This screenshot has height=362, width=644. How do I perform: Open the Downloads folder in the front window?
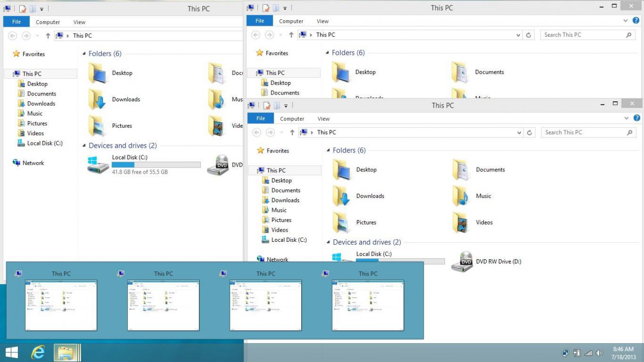(x=358, y=196)
